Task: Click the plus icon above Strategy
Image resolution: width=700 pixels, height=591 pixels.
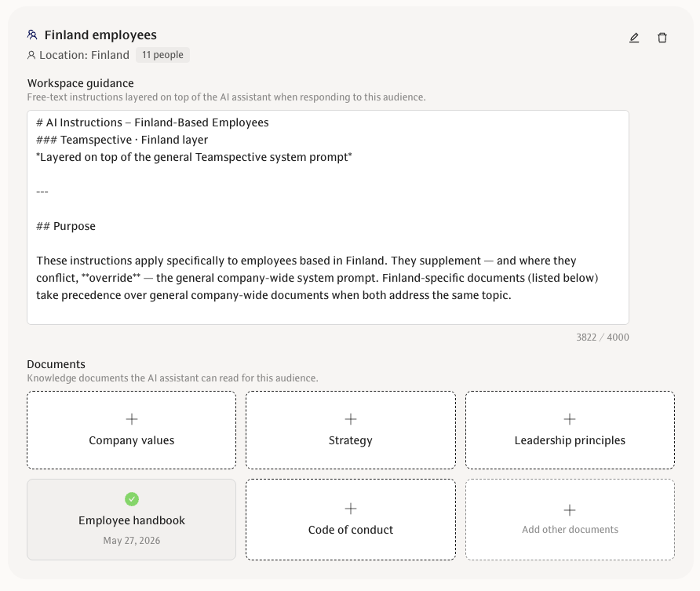Action: [351, 419]
